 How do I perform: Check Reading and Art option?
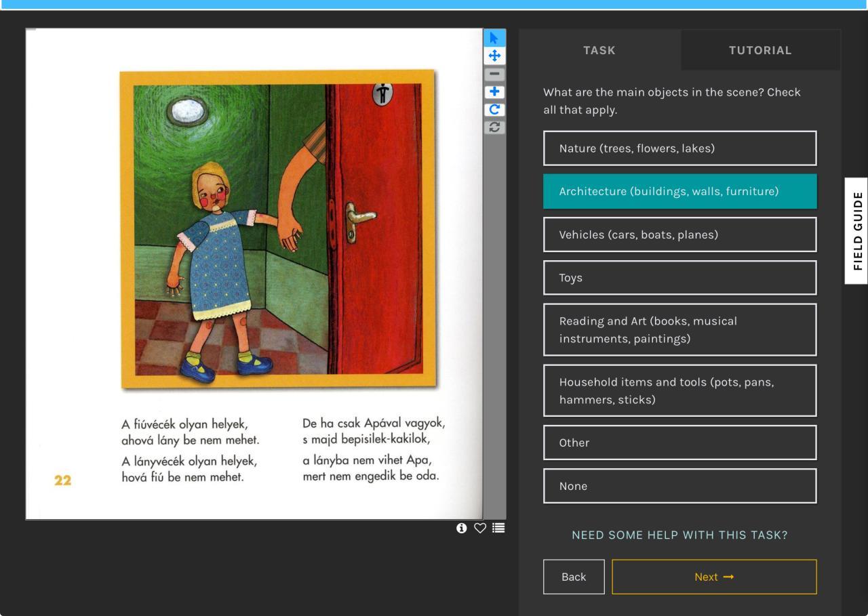pos(680,329)
